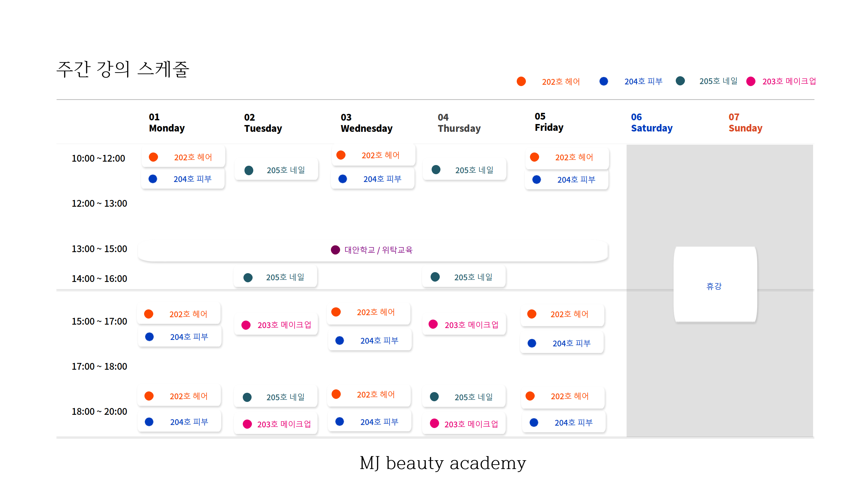Click pink dot in Thursday 15:00 makeup card
This screenshot has height=488, width=868.
(433, 324)
